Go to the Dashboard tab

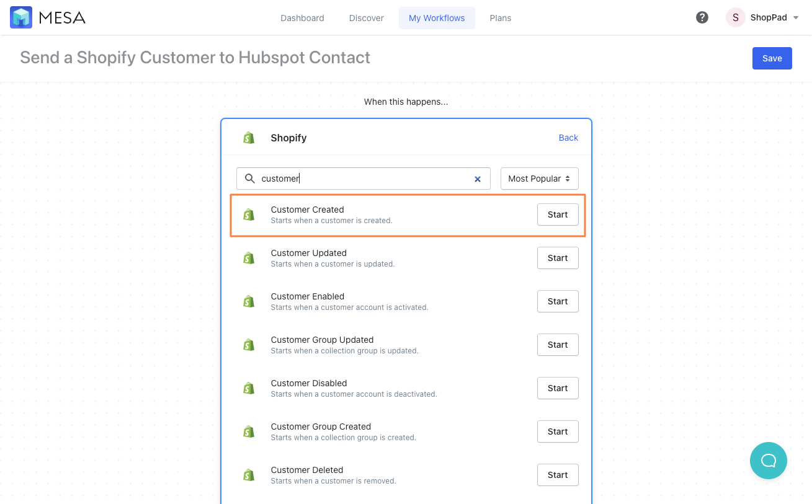302,18
